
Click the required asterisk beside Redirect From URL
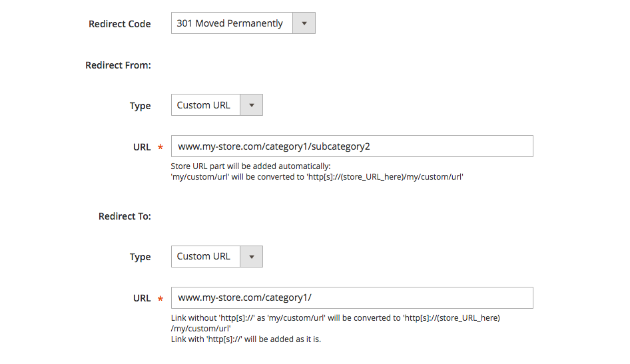[160, 147]
